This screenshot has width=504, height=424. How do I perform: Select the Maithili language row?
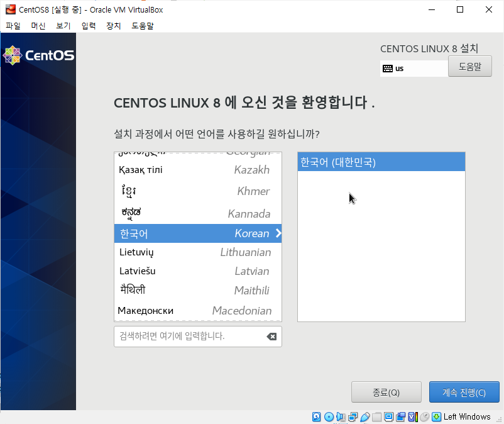coord(198,291)
